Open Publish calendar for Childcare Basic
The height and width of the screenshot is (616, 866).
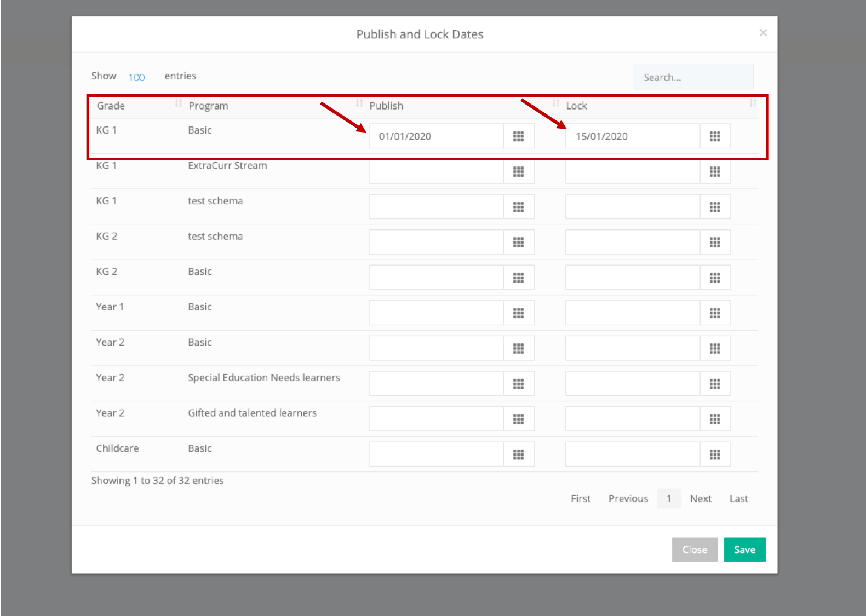[518, 454]
